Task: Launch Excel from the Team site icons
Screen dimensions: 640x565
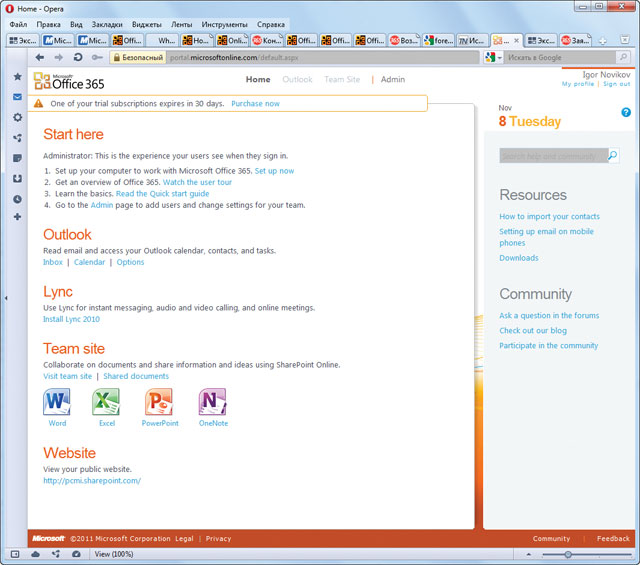Action: pos(106,402)
